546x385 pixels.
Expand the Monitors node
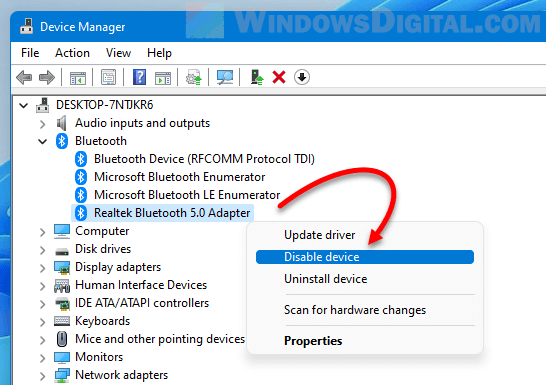click(x=42, y=358)
